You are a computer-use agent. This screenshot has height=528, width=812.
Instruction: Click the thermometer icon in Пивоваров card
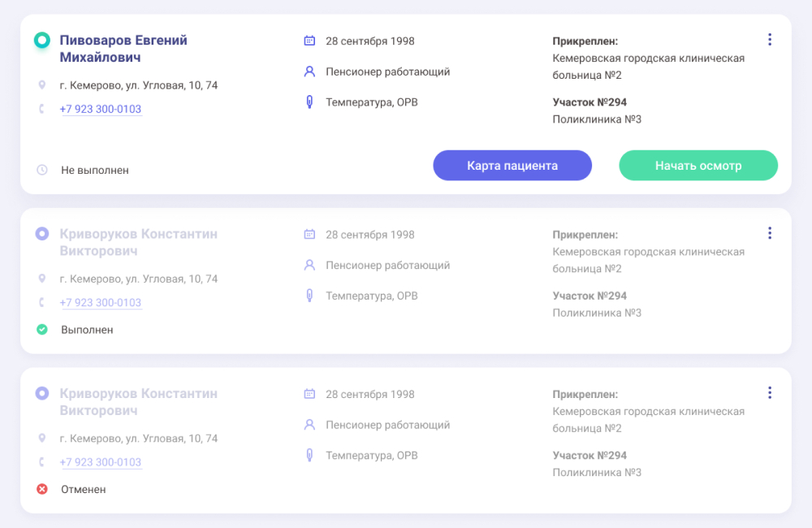click(309, 102)
